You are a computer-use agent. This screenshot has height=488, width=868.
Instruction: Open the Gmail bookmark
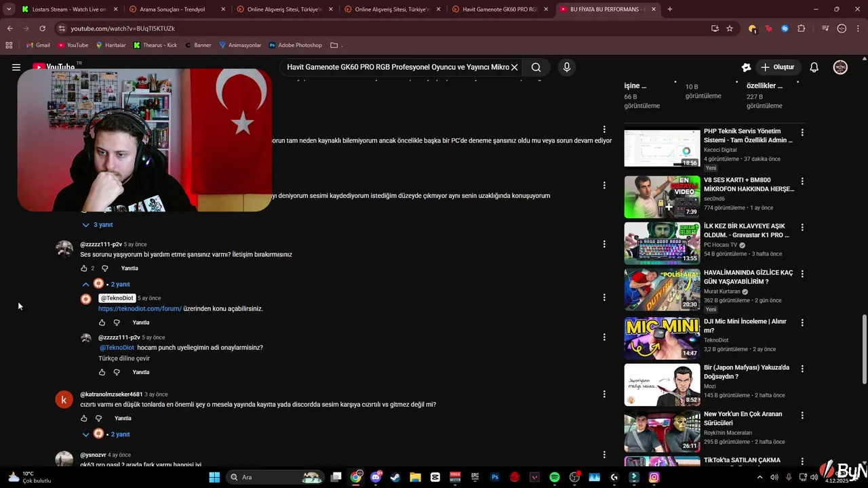[x=38, y=45]
